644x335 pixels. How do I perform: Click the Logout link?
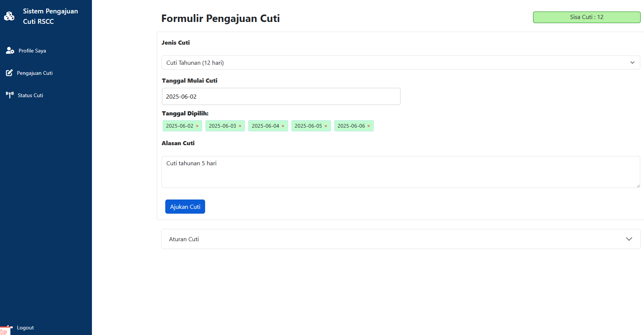(x=25, y=328)
